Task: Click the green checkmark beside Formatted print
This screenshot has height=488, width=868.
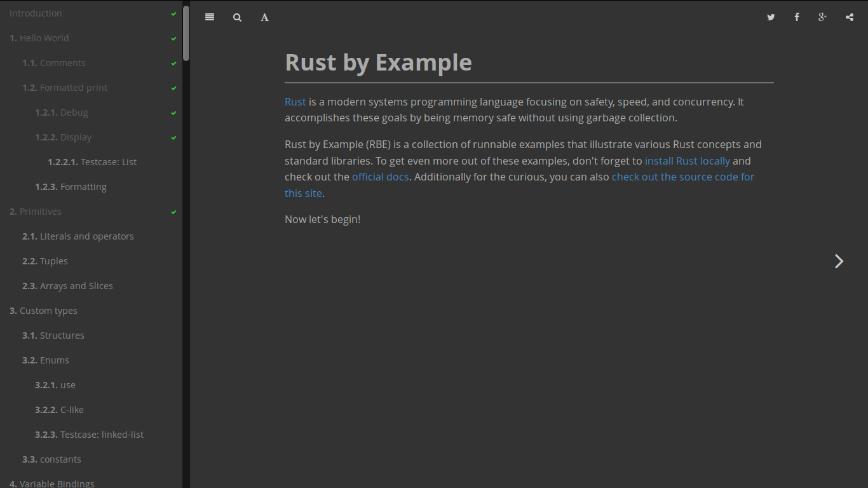Action: coord(173,88)
